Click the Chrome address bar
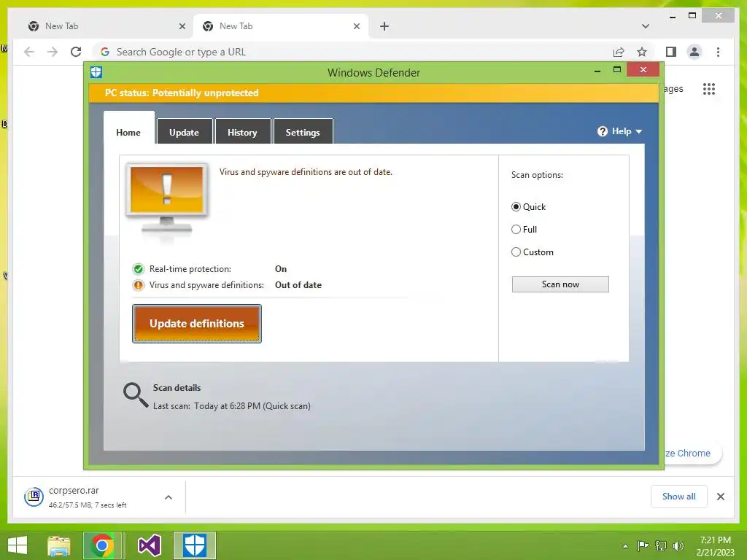This screenshot has height=560, width=747. point(352,52)
